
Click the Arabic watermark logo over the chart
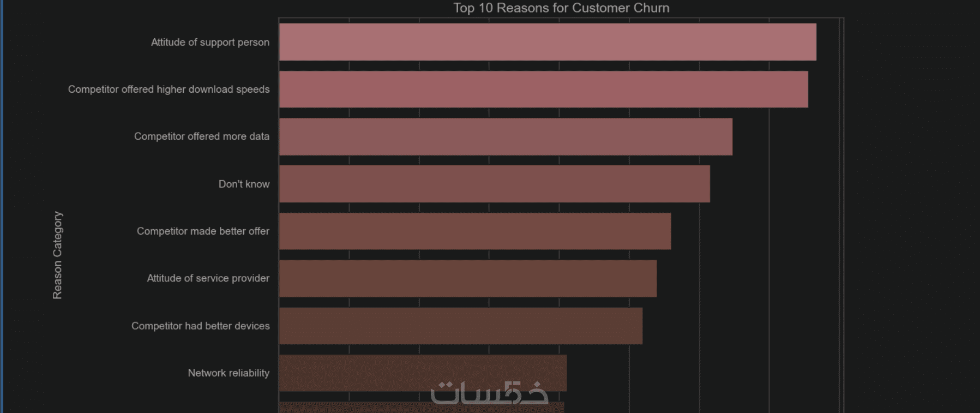489,393
